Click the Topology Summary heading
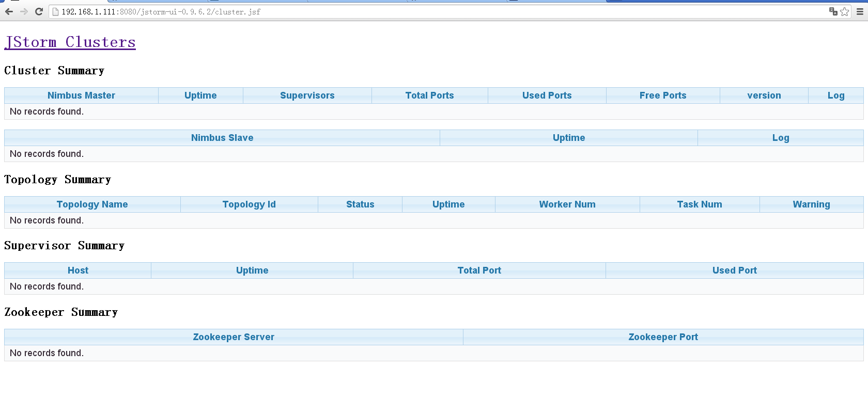Viewport: 868px width, 416px height. point(58,180)
